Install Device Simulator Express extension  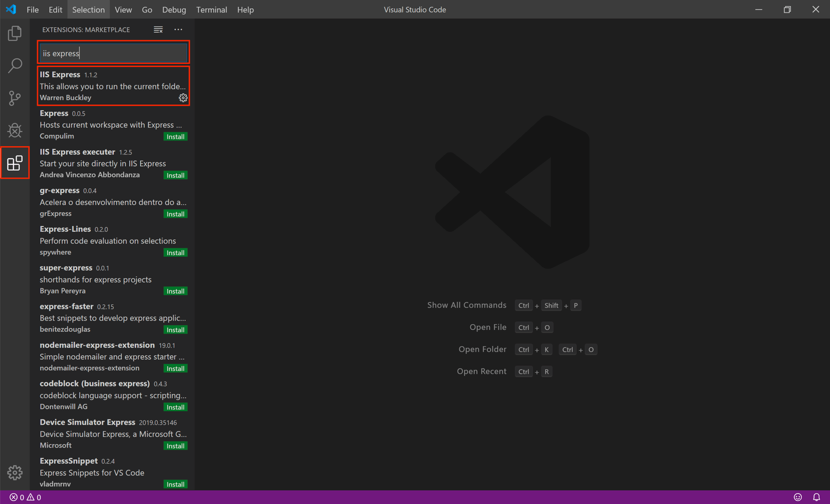[175, 446]
